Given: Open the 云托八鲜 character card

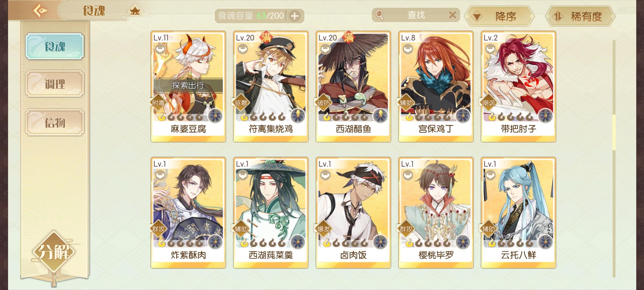Looking at the screenshot, I should (518, 213).
